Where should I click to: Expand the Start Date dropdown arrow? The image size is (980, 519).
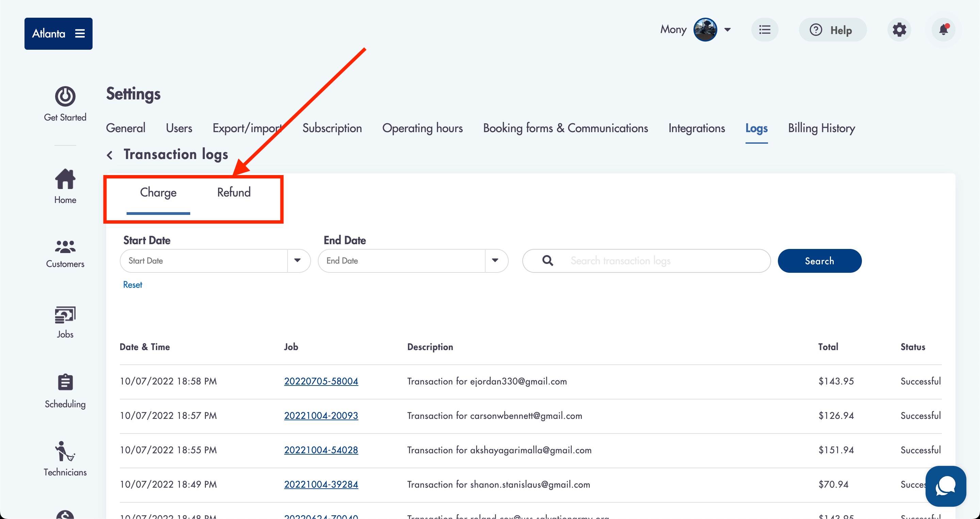tap(297, 261)
